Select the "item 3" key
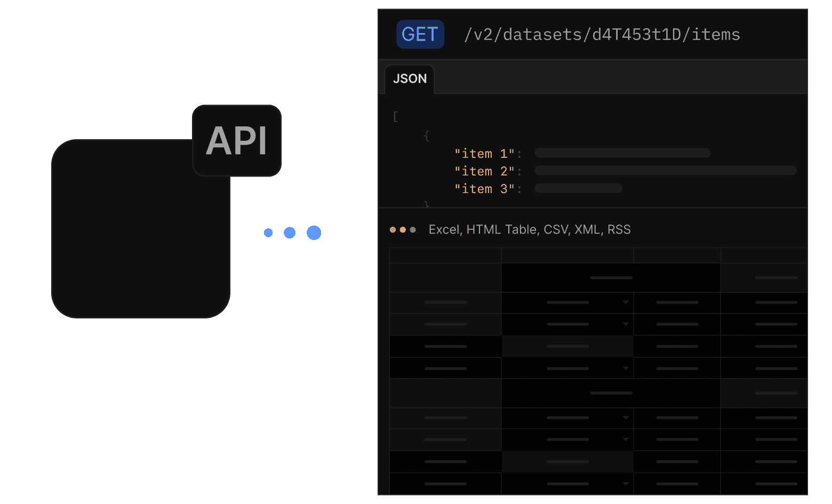Screen dimensions: 832x504 (x=484, y=189)
